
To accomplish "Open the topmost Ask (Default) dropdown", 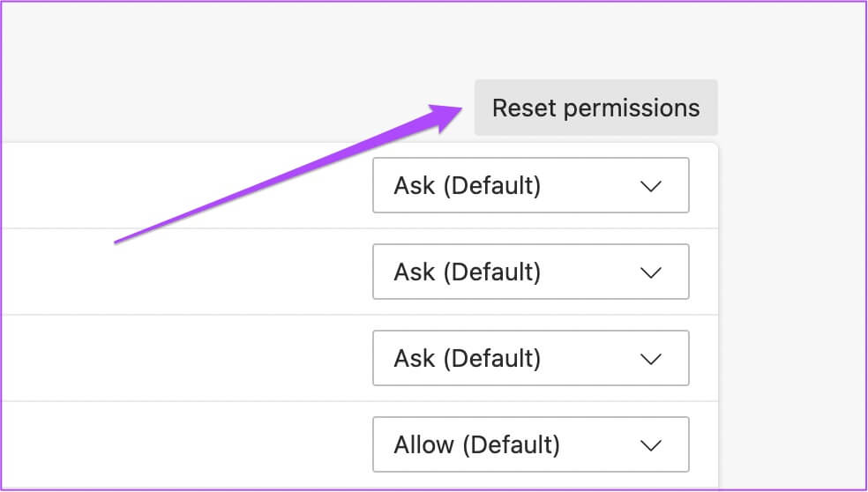I will [530, 185].
